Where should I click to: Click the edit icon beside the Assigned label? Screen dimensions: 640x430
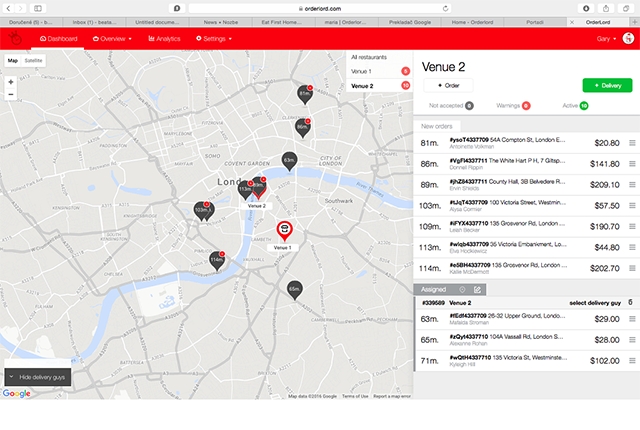tap(477, 289)
